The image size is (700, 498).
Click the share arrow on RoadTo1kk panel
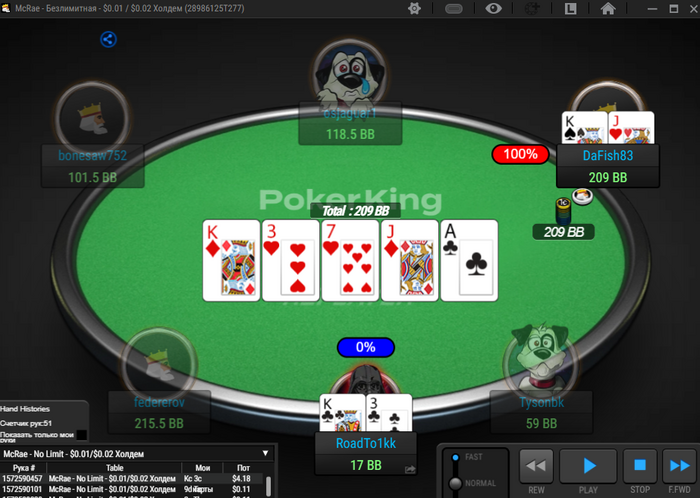pos(410,469)
